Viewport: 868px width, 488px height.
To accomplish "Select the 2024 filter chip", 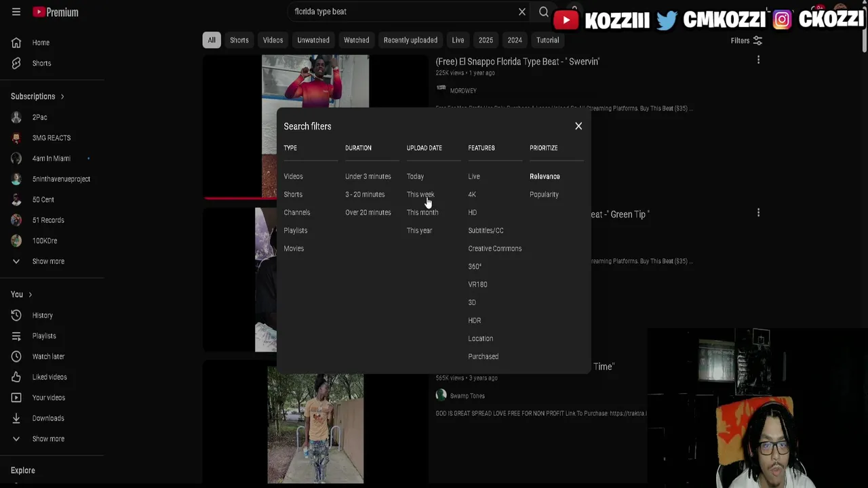I will point(515,40).
